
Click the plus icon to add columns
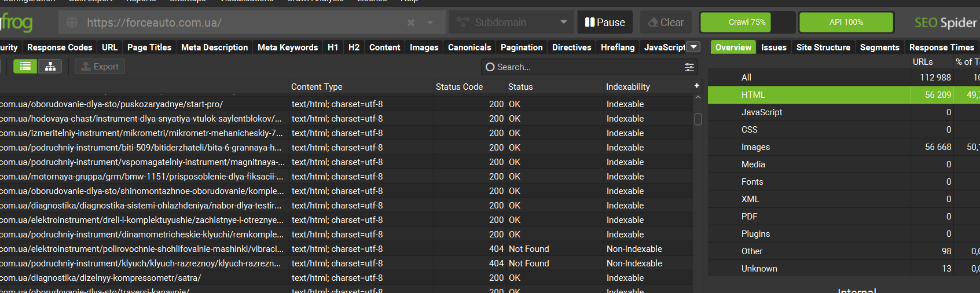pos(697,86)
